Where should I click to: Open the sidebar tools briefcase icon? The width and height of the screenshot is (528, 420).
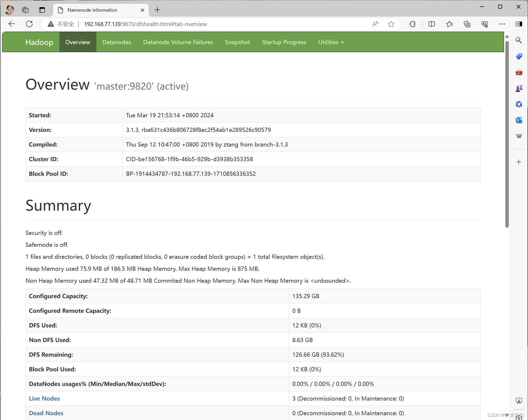(519, 72)
